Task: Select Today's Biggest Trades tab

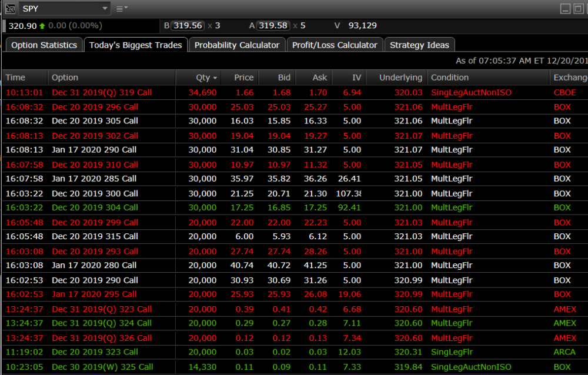Action: coord(136,45)
